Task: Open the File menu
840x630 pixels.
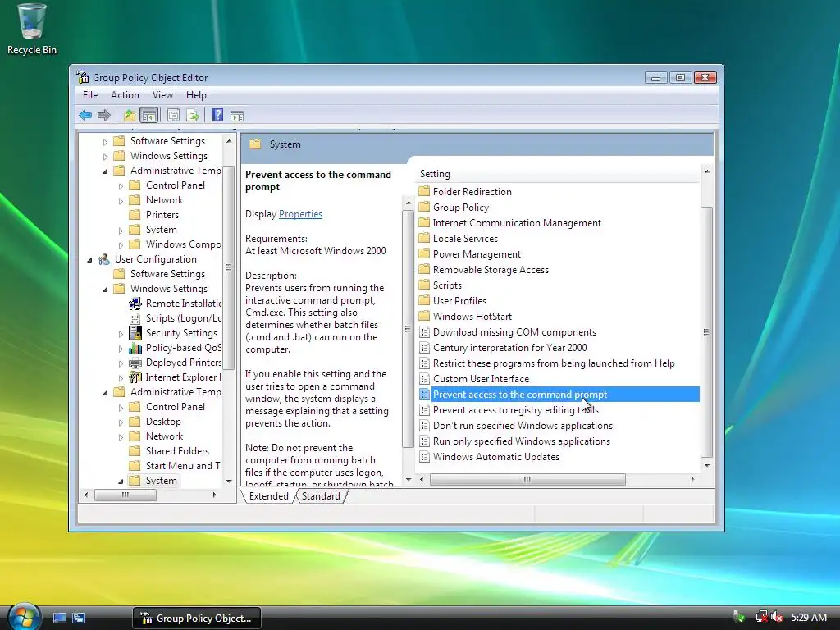Action: tap(90, 95)
